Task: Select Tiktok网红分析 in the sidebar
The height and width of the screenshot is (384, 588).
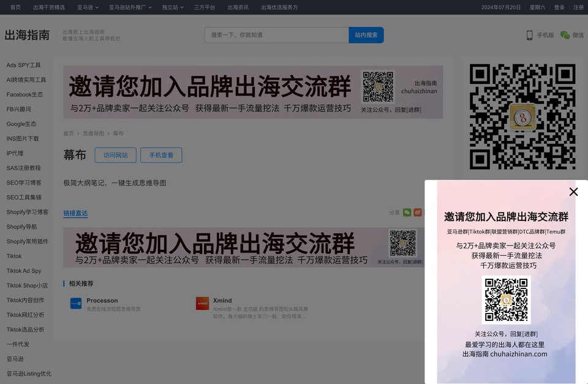Action: [26, 315]
